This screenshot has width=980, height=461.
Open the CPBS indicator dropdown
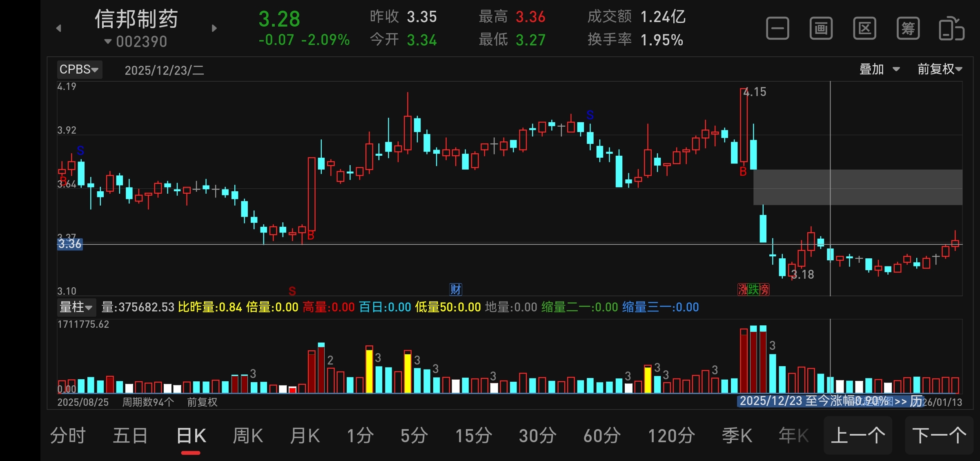point(79,69)
